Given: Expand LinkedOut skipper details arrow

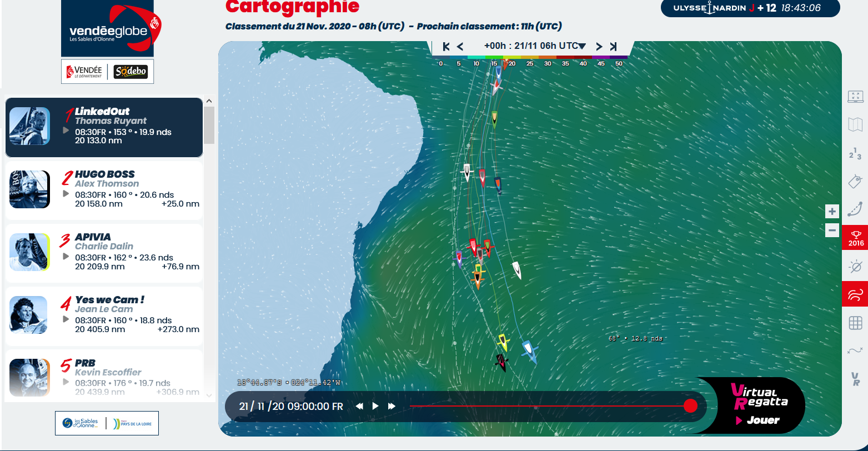Looking at the screenshot, I should [66, 130].
